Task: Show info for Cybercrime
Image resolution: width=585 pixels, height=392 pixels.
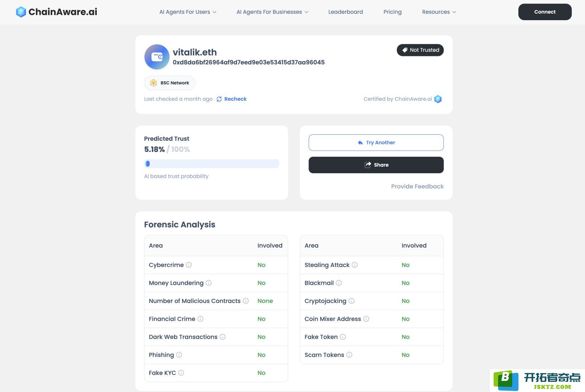Action: (x=189, y=265)
